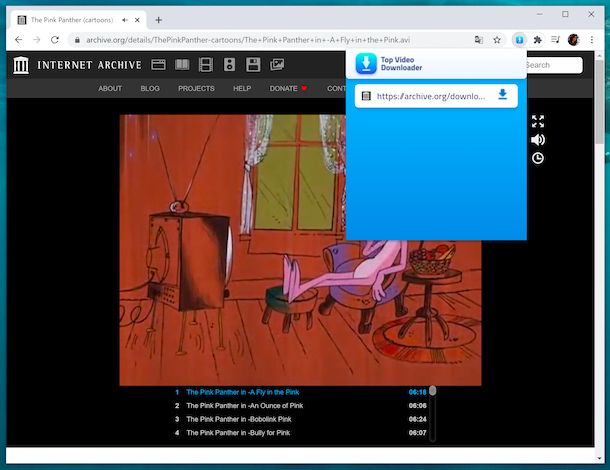This screenshot has height=470, width=610.
Task: Play Bobolink Pink track
Action: coord(238,419)
